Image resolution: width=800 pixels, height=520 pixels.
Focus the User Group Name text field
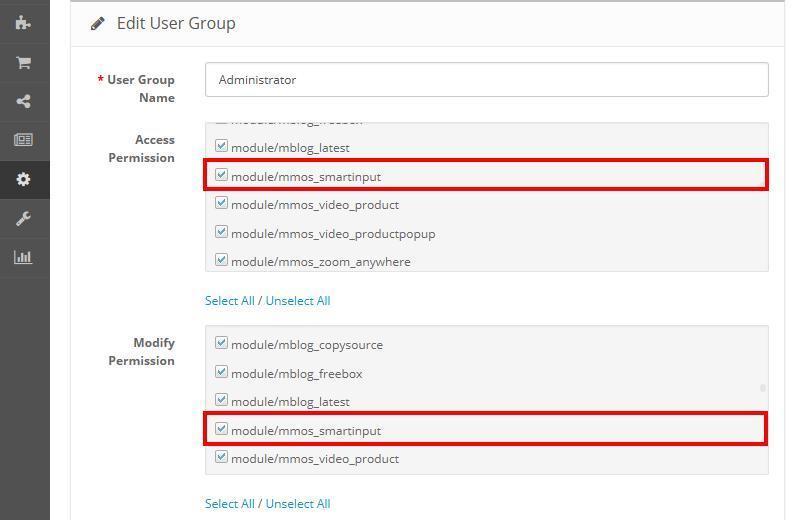coord(486,80)
